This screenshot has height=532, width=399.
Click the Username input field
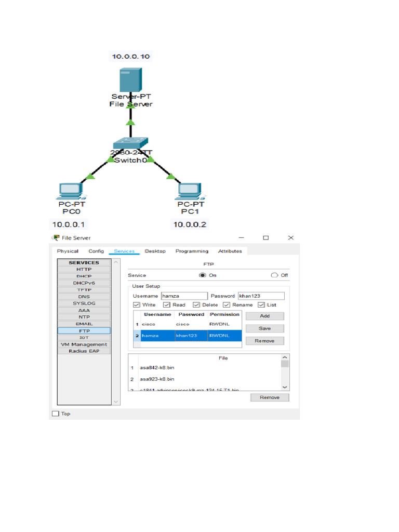click(184, 296)
